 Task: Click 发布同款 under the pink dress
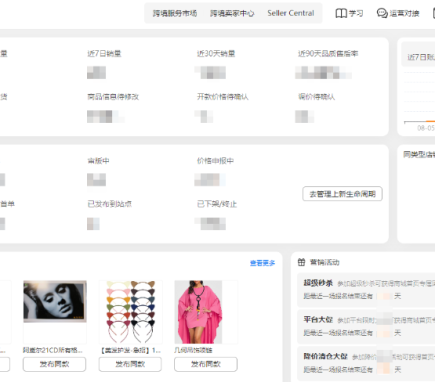point(206,364)
